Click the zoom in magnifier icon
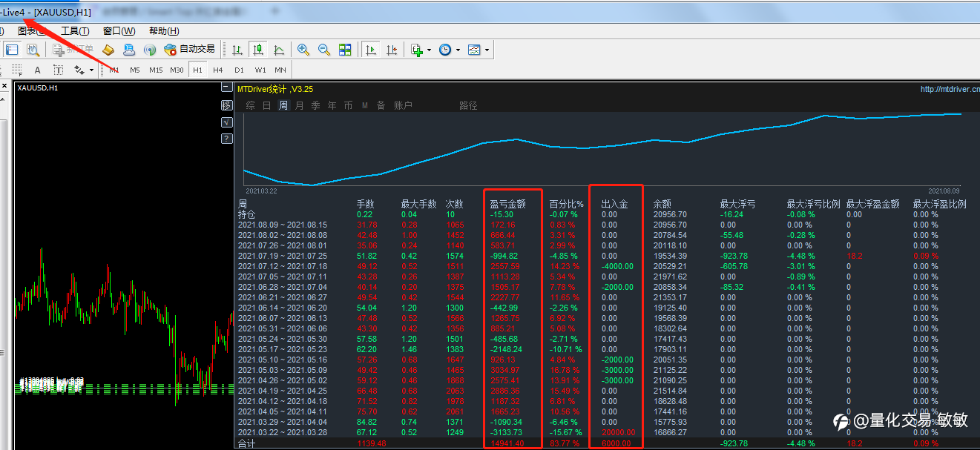The image size is (980, 450). 303,50
